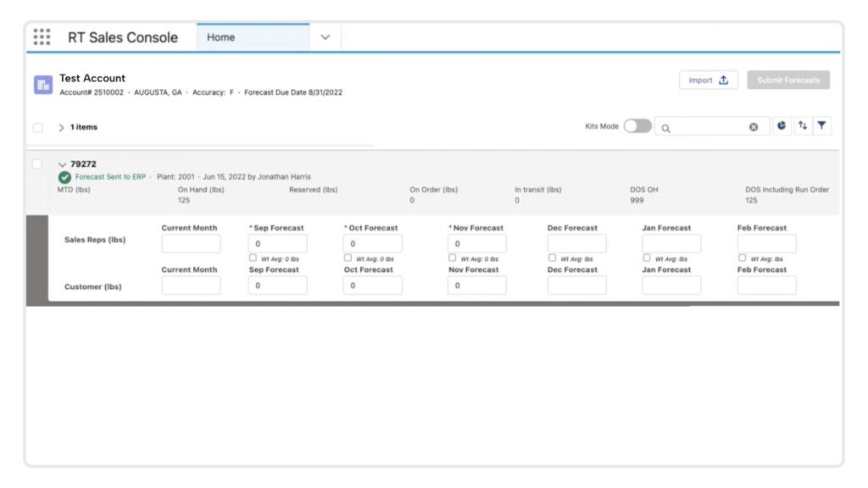The image size is (868, 488).
Task: Click the sort arrows icon
Action: 802,125
